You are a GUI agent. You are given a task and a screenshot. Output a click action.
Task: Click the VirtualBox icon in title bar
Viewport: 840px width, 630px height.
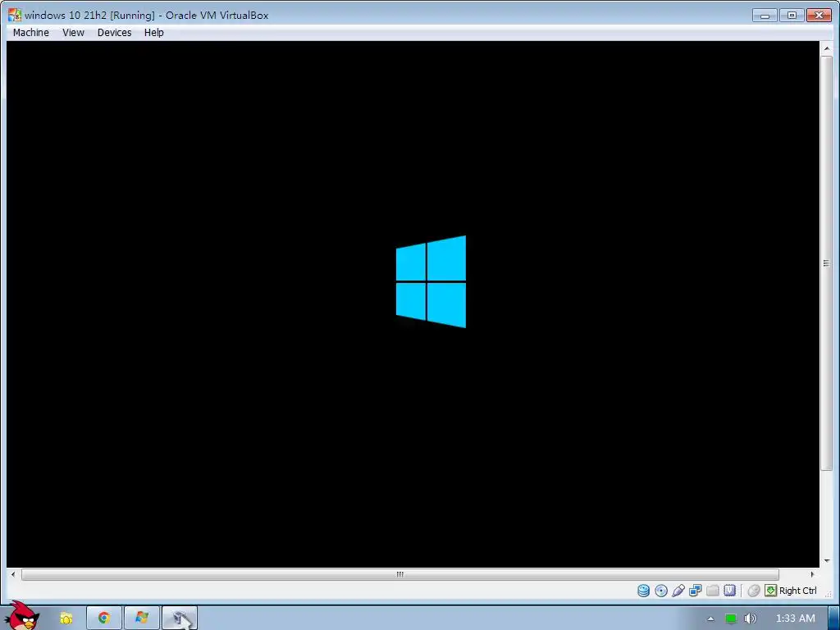pyautogui.click(x=15, y=15)
